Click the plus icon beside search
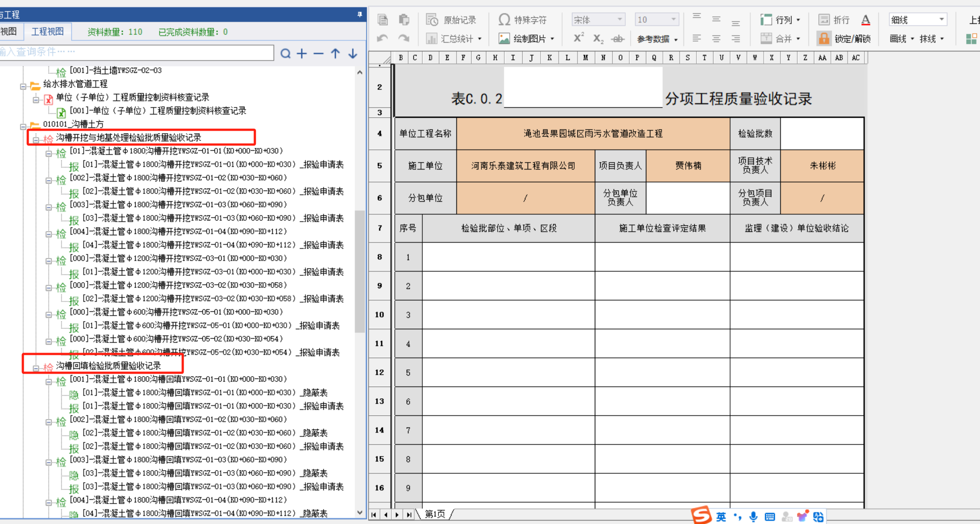 point(302,54)
